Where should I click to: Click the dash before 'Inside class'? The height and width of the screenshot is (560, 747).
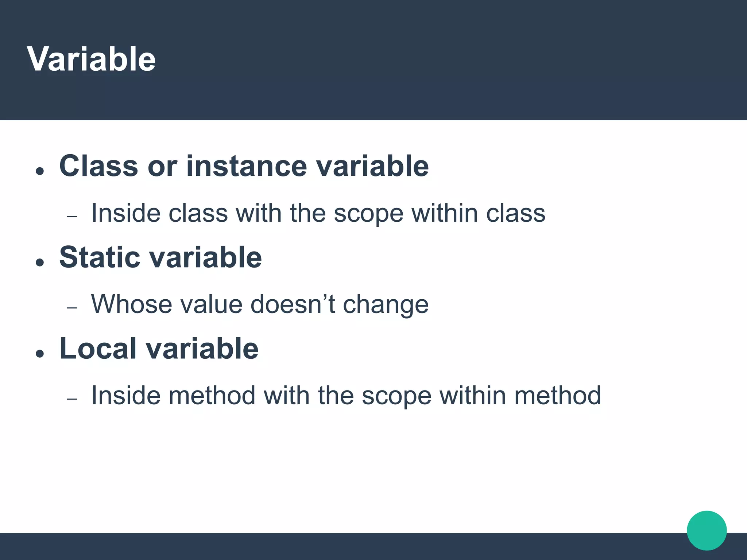73,216
